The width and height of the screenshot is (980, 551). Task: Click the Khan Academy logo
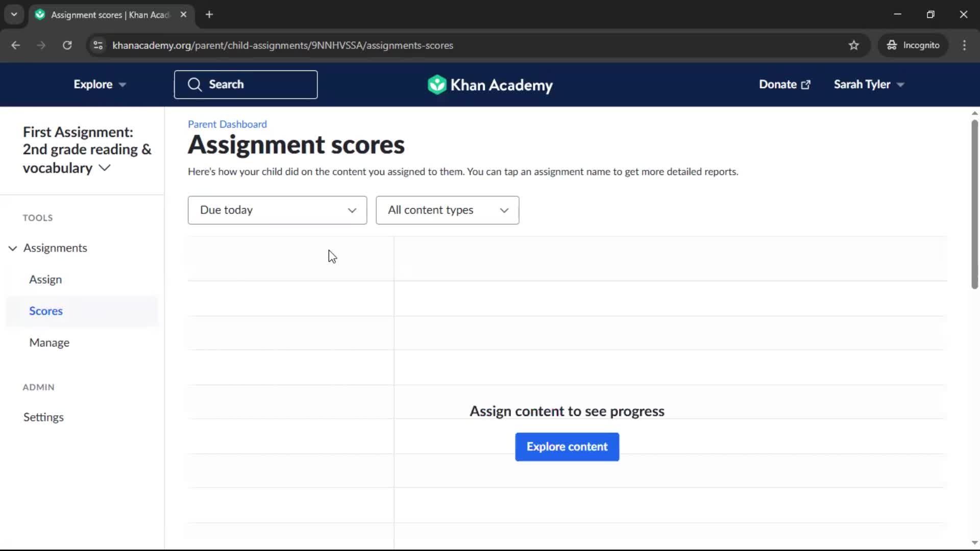coord(490,85)
